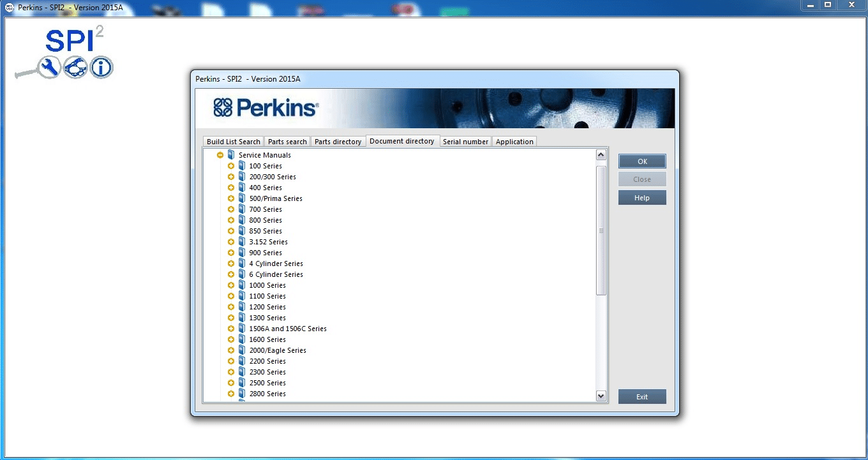Expand the 2800 Series node
Image resolution: width=868 pixels, height=460 pixels.
click(x=231, y=394)
